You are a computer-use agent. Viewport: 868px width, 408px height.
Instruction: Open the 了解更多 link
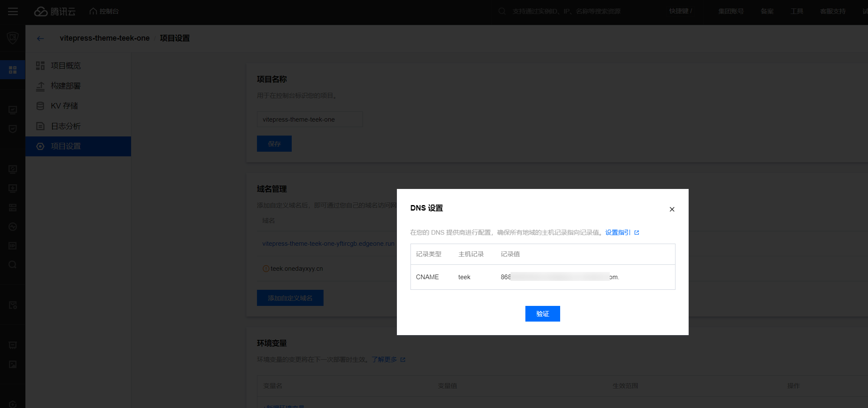[385, 360]
